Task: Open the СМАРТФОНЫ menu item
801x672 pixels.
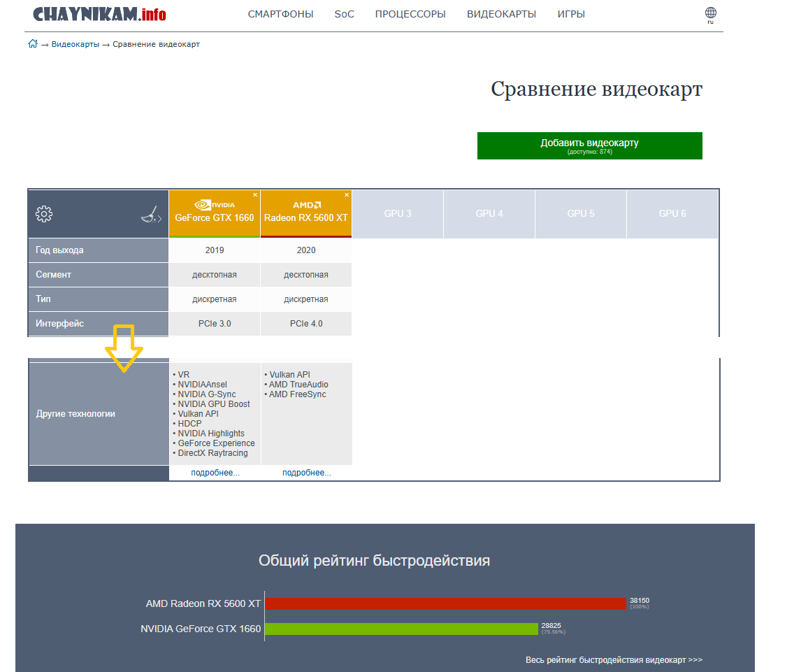Action: pyautogui.click(x=280, y=14)
